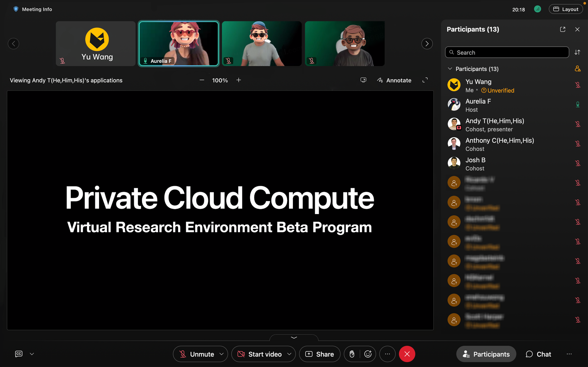Pop out the Participants panel
This screenshot has height=367, width=588.
[563, 29]
